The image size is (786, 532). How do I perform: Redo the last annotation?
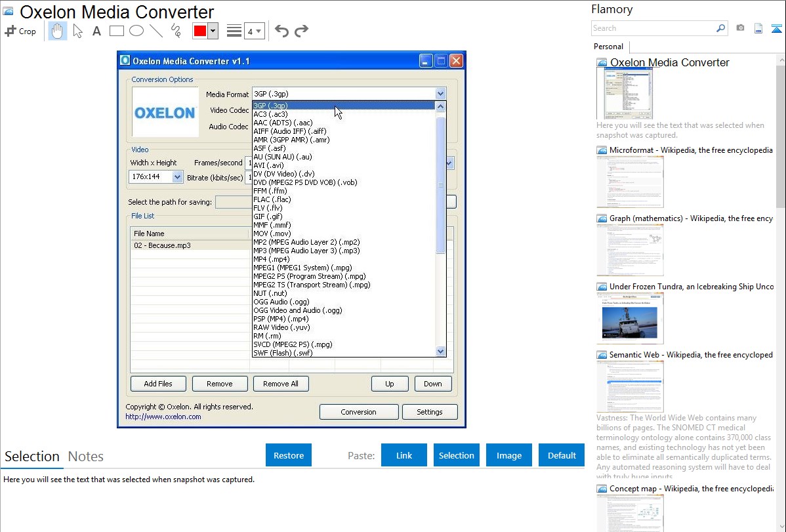pos(301,31)
